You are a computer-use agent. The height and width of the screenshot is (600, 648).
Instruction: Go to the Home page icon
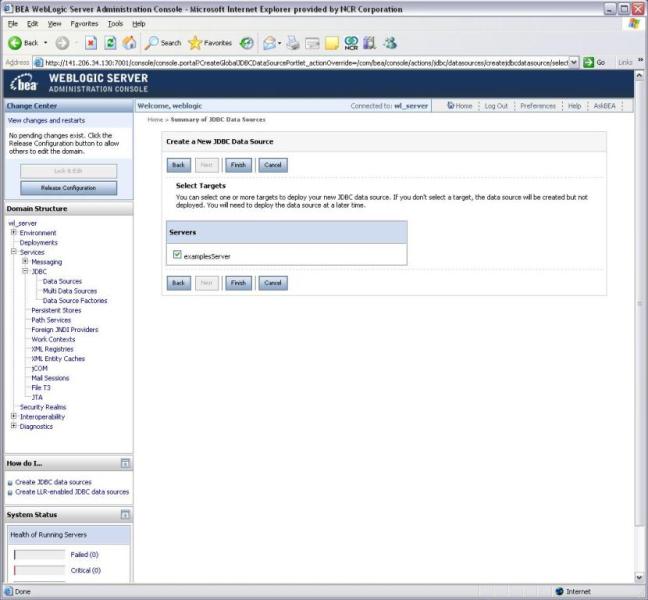coord(129,43)
